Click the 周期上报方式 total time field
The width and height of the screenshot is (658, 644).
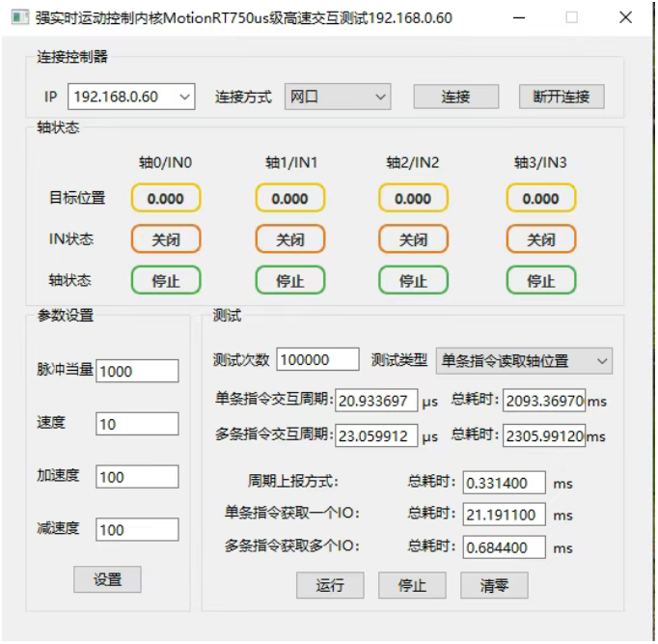coord(505,483)
